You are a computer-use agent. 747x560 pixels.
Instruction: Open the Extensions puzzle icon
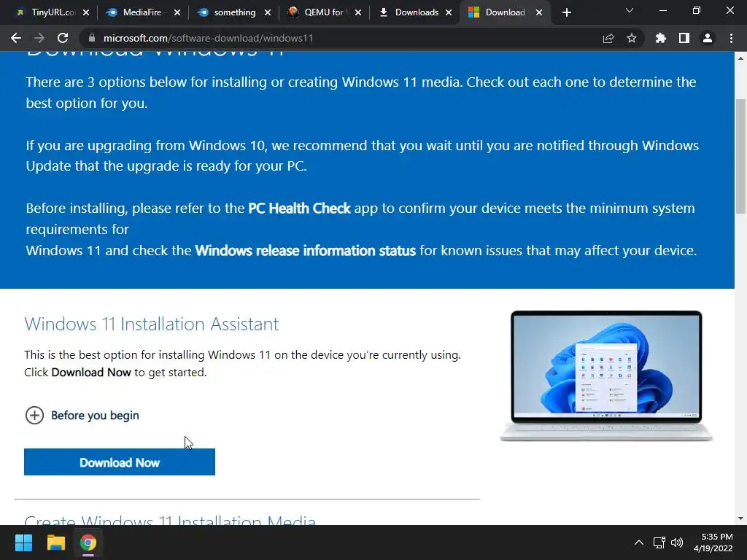(x=661, y=38)
